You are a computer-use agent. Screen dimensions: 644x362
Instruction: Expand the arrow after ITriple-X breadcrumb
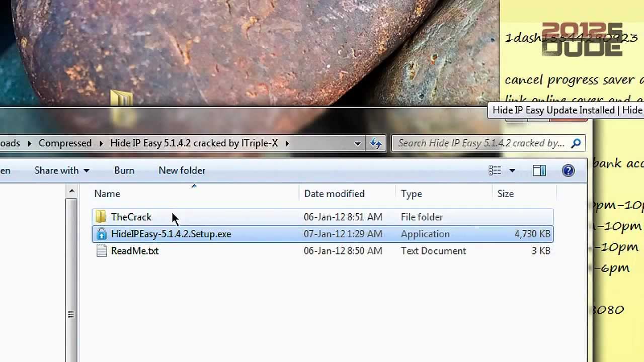tap(287, 143)
